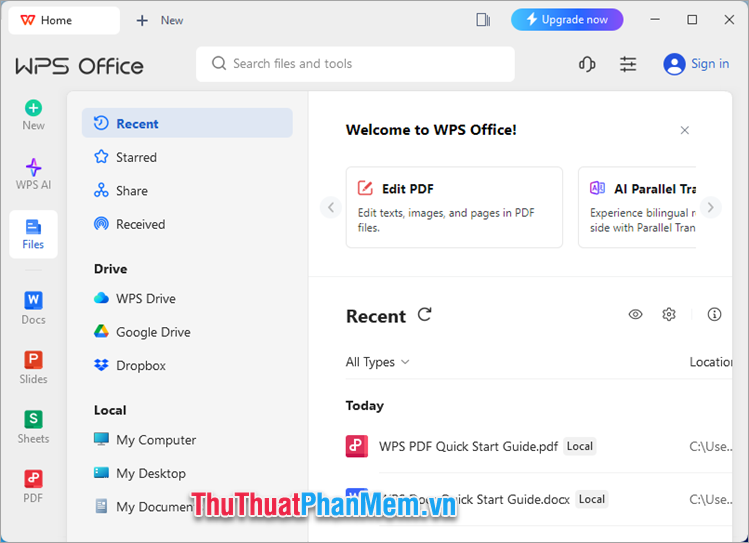This screenshot has height=543, width=749.
Task: Click the red PDF file icon in Today
Action: pyautogui.click(x=357, y=446)
